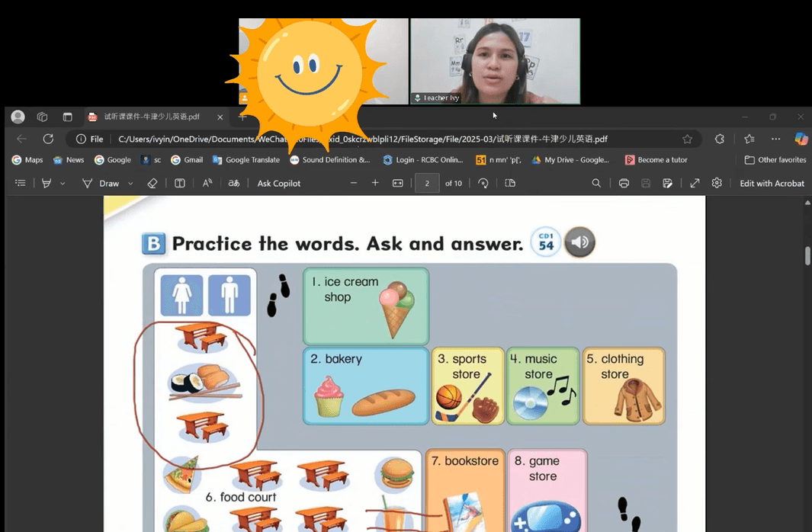
Task: Open the My Drive - Google bookmark
Action: pyautogui.click(x=570, y=160)
